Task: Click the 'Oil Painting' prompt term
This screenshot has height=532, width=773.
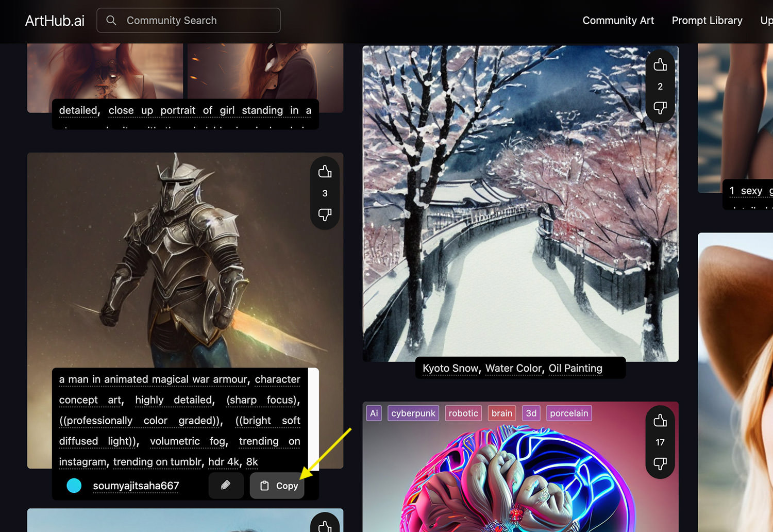Action: 575,369
